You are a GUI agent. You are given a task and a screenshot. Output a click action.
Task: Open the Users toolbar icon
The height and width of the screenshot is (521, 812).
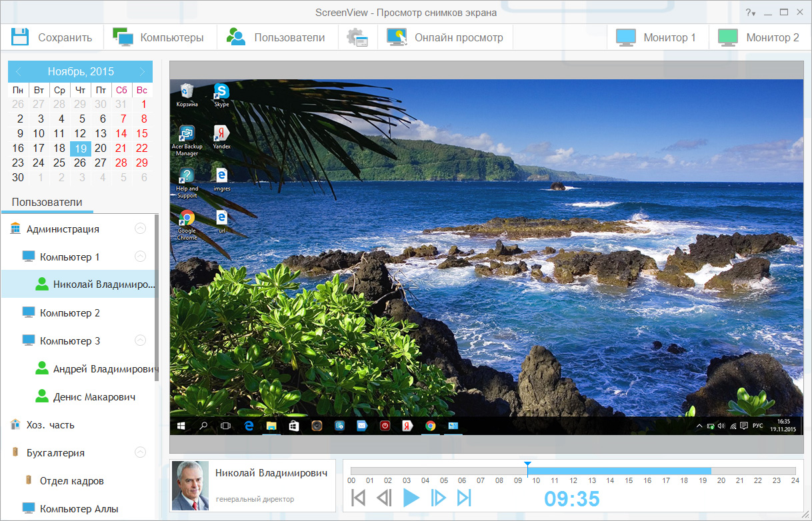[x=236, y=37]
